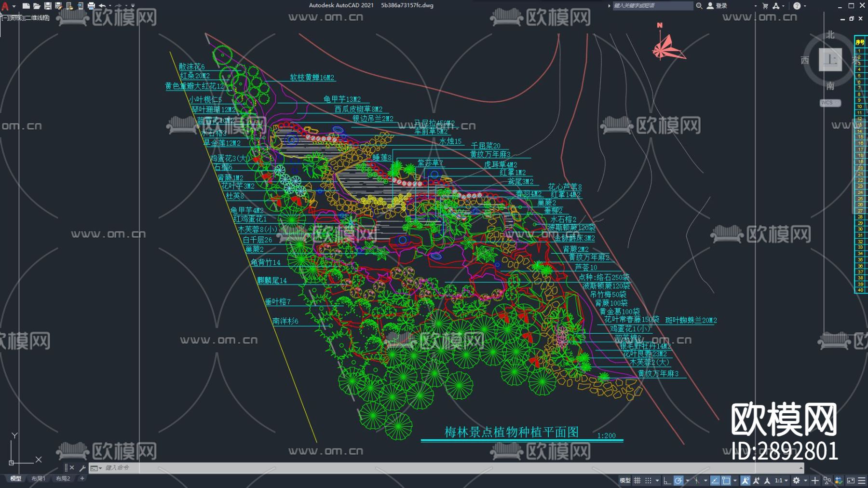Click the top face of the ViewCube
The image size is (868, 488).
(x=830, y=60)
